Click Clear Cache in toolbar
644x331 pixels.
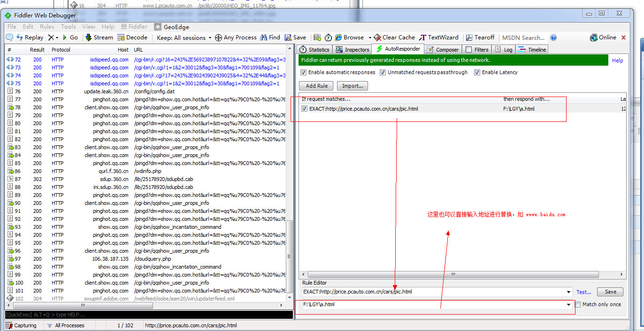(x=394, y=38)
